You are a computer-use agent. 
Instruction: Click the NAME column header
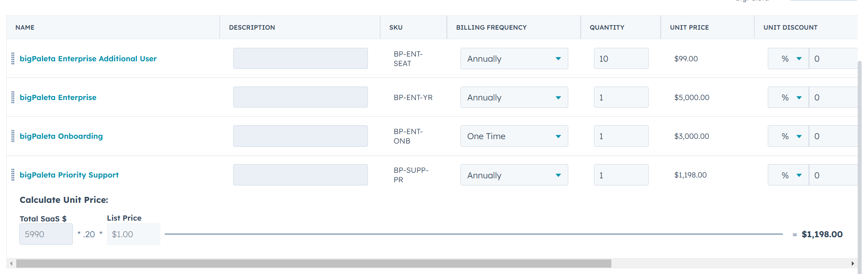[25, 27]
